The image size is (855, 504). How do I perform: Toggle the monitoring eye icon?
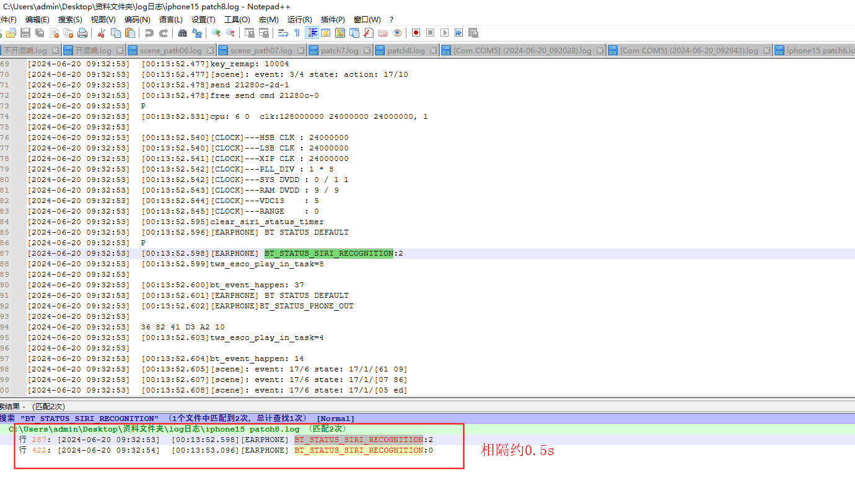[x=397, y=33]
